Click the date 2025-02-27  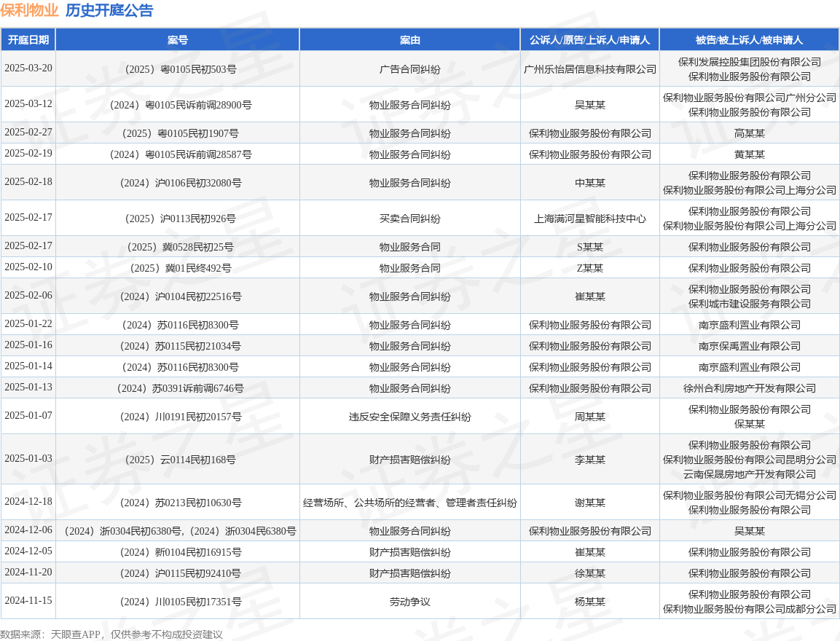pos(28,133)
